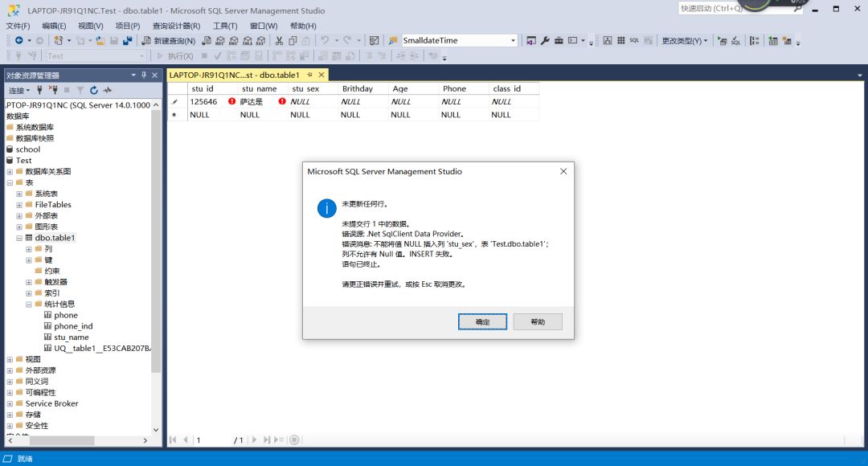Show the Criteria grid pane icon
868x466 pixels.
[621, 40]
